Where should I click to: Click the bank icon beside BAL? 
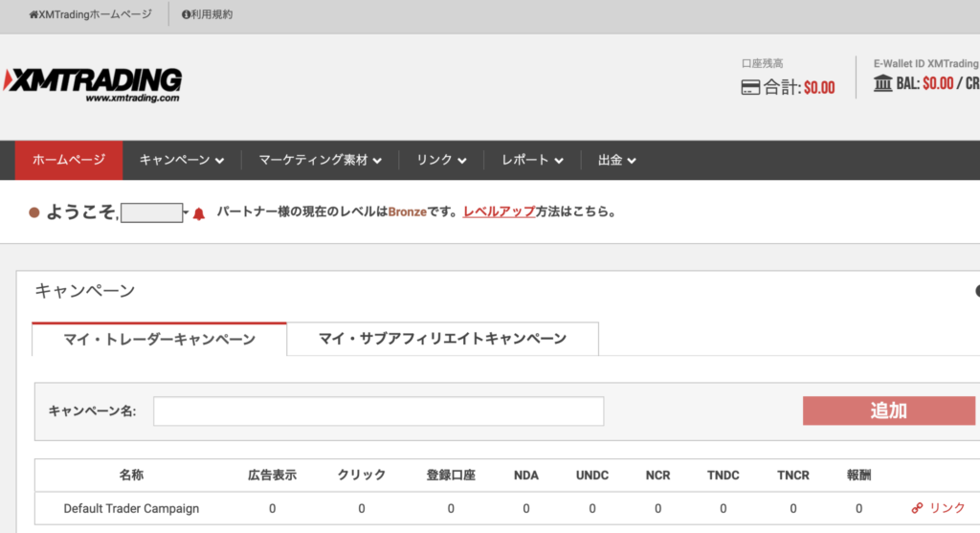[x=882, y=83]
